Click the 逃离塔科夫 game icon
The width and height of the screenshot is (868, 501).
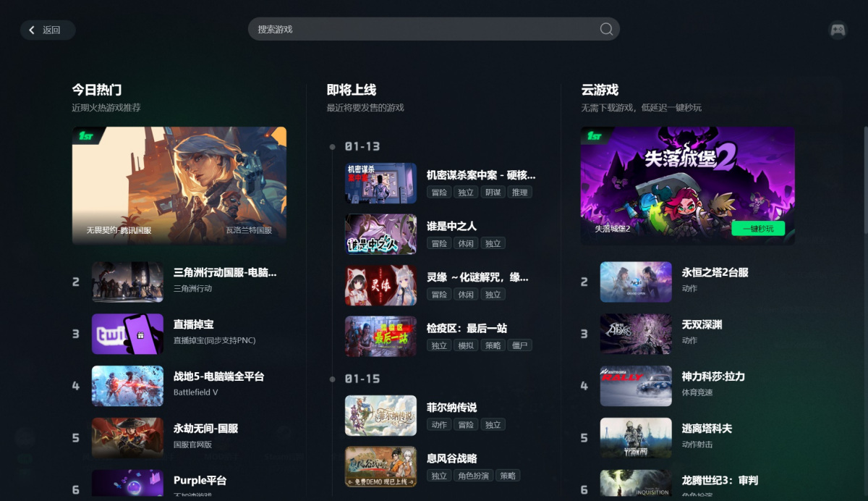[636, 438]
